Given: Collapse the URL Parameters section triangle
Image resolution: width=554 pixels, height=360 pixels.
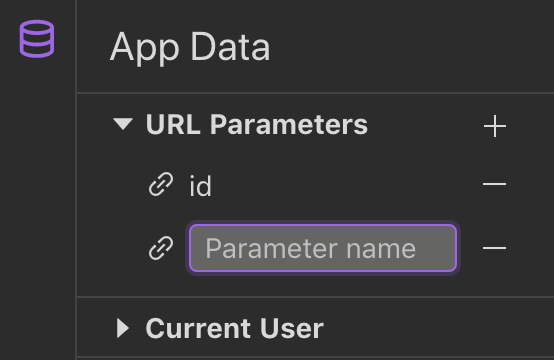Looking at the screenshot, I should coord(123,124).
